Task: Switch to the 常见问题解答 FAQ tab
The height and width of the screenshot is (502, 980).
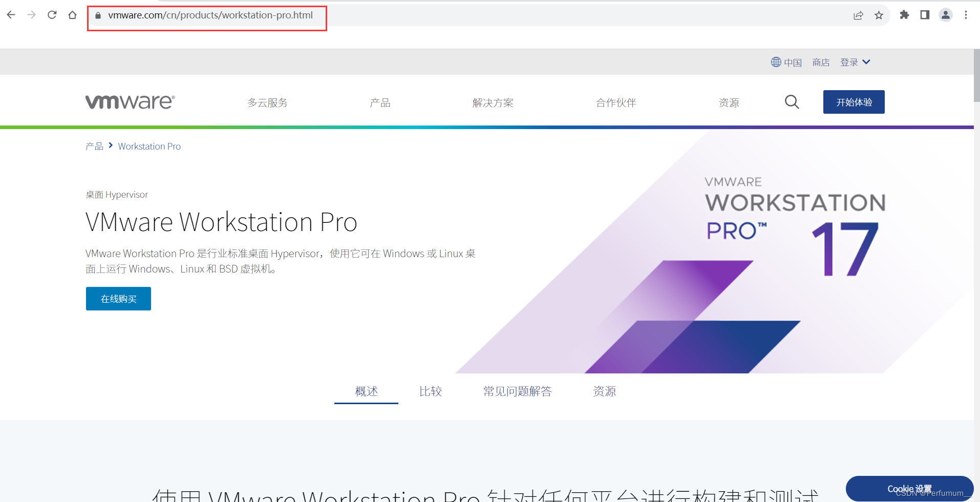Action: pyautogui.click(x=517, y=391)
